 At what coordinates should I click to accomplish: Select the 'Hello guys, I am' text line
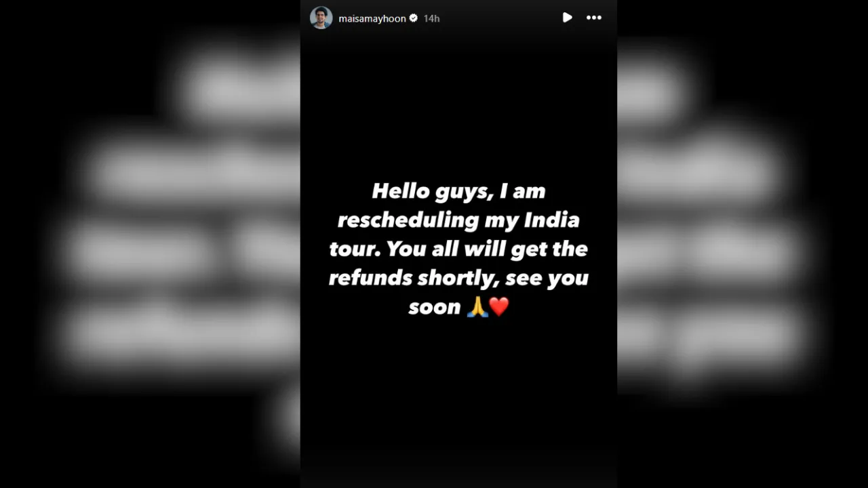[458, 192]
